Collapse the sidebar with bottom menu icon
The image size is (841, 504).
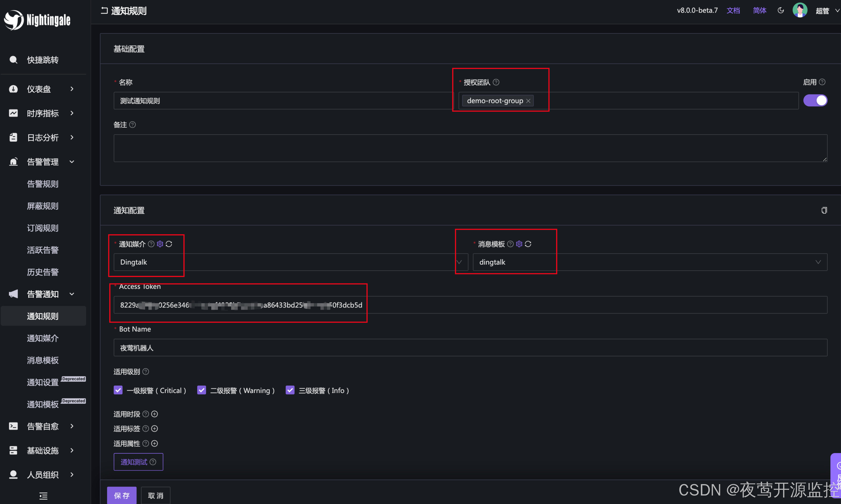click(43, 496)
